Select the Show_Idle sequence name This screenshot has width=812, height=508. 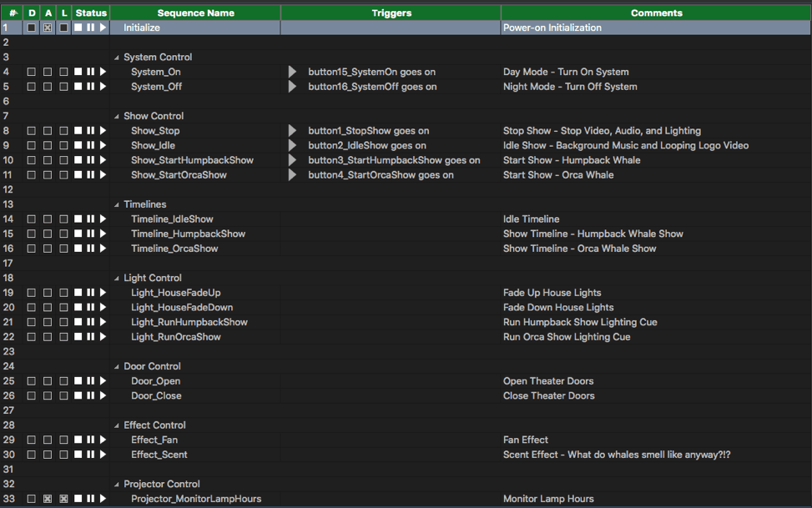[153, 145]
